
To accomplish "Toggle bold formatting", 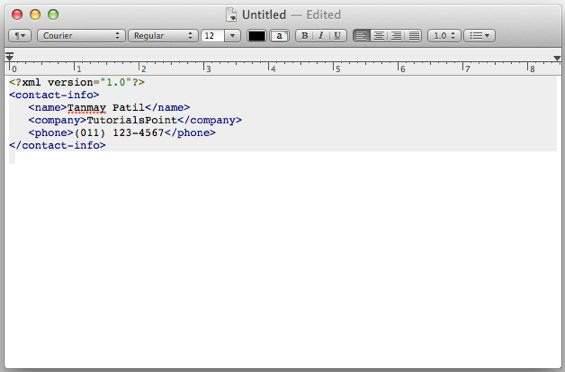I will click(304, 36).
